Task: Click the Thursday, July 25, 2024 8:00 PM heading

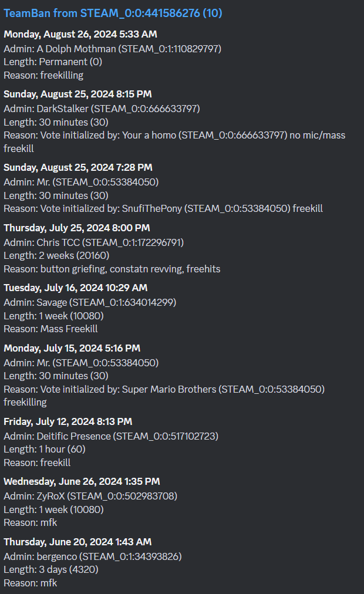Action: point(77,228)
